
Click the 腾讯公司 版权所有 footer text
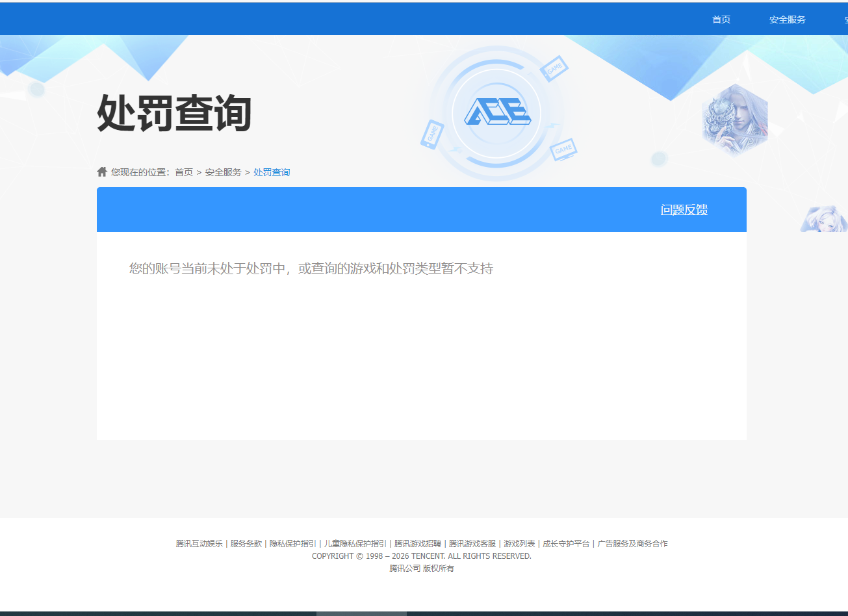coord(422,569)
